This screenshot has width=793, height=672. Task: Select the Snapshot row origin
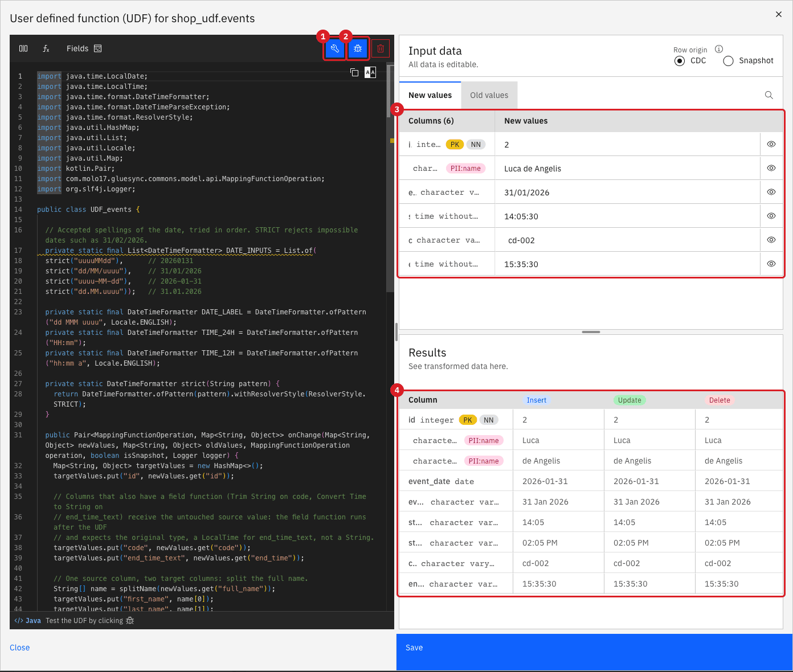[728, 61]
